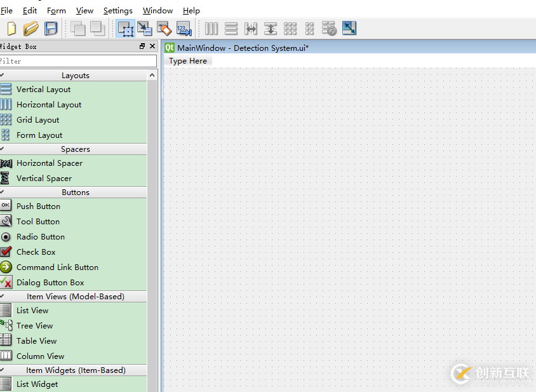
Task: Collapse Item Views (Model-Based) category
Action: coord(74,297)
